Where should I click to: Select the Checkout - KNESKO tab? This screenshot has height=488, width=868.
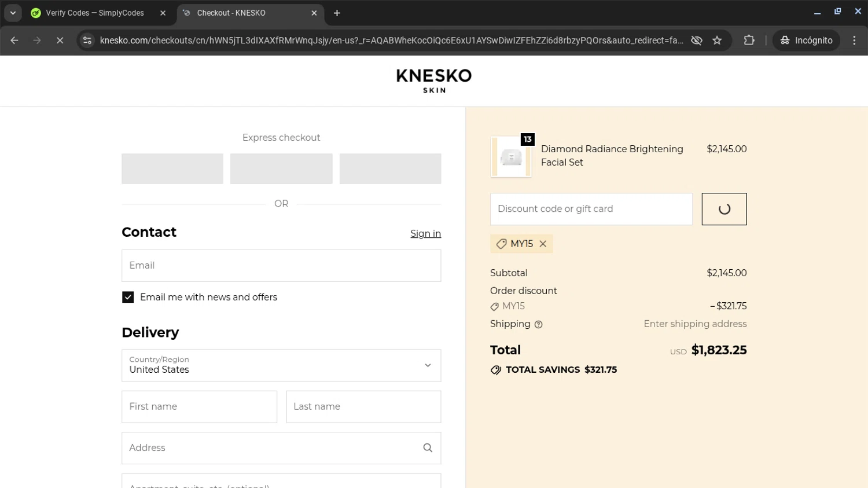click(x=250, y=13)
